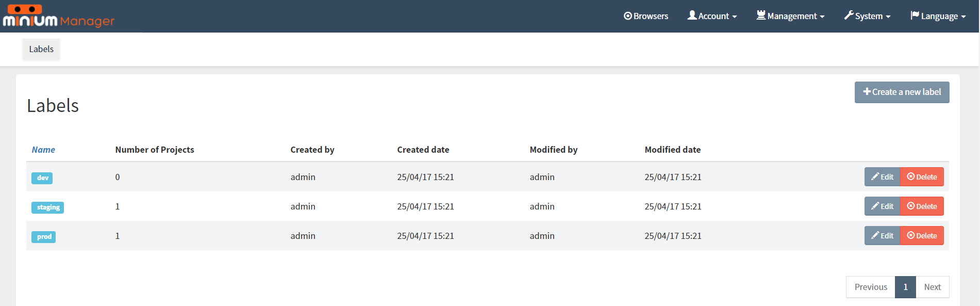Click the modified date in the dev row
The width and height of the screenshot is (980, 306).
tap(673, 177)
